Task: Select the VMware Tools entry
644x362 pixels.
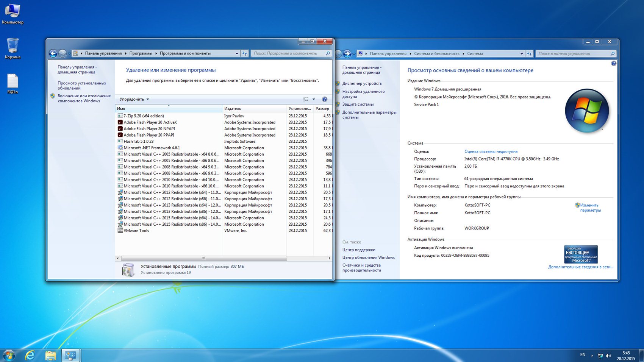Action: (x=224, y=231)
